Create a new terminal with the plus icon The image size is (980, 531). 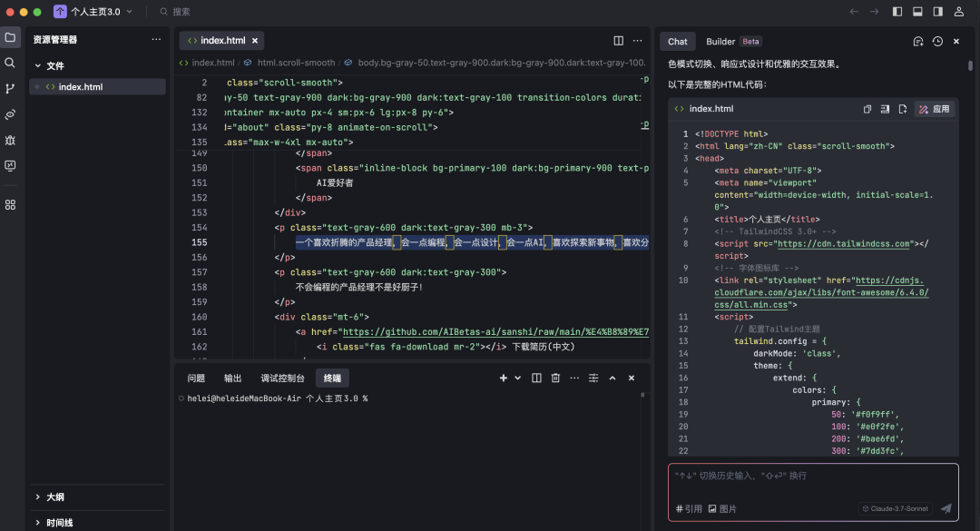pyautogui.click(x=503, y=378)
